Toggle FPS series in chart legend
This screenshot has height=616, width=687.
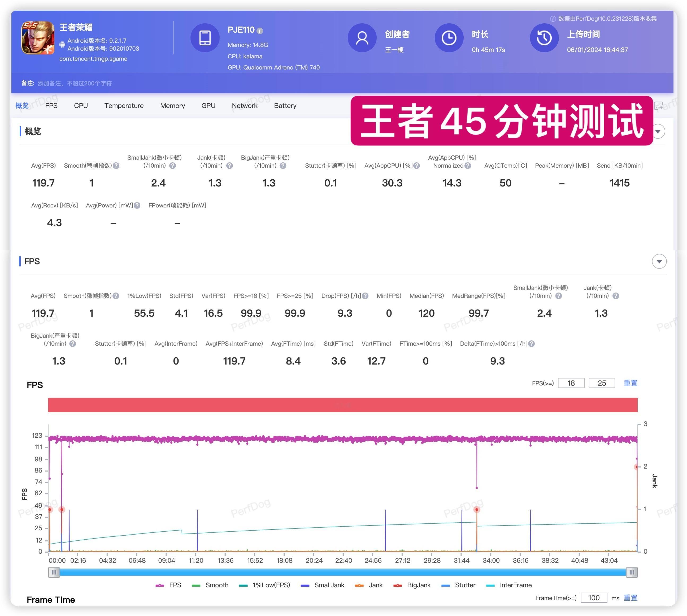click(x=168, y=585)
